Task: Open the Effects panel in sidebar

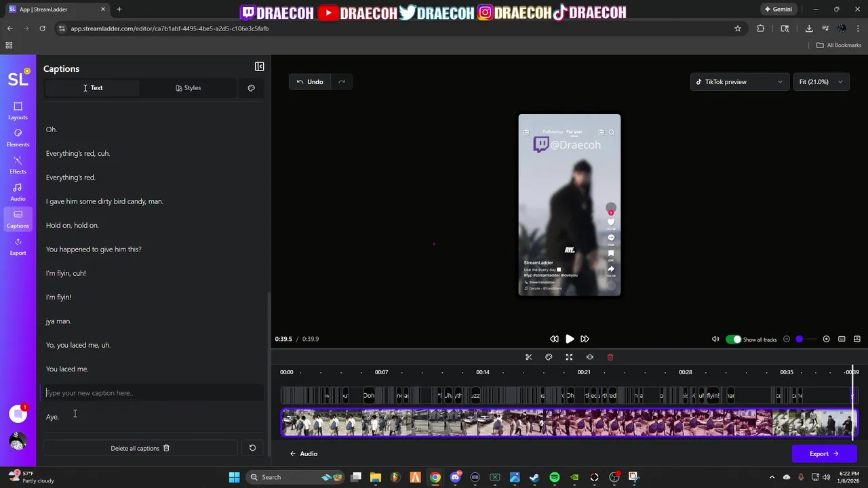Action: [x=18, y=165]
